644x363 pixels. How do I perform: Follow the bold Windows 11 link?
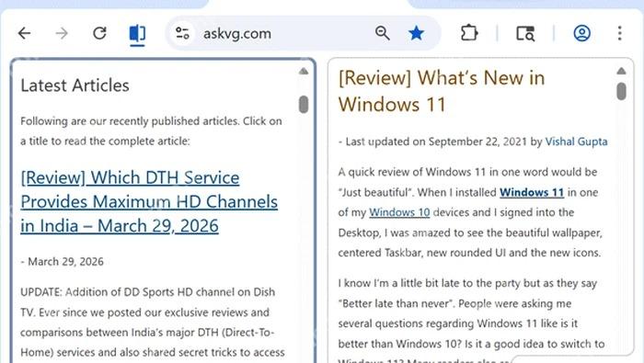pyautogui.click(x=532, y=192)
